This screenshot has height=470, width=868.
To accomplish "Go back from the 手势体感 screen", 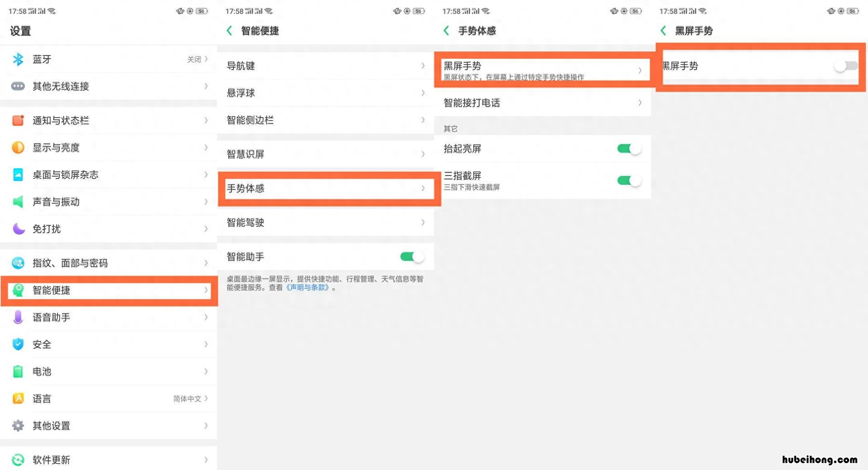I will point(446,30).
